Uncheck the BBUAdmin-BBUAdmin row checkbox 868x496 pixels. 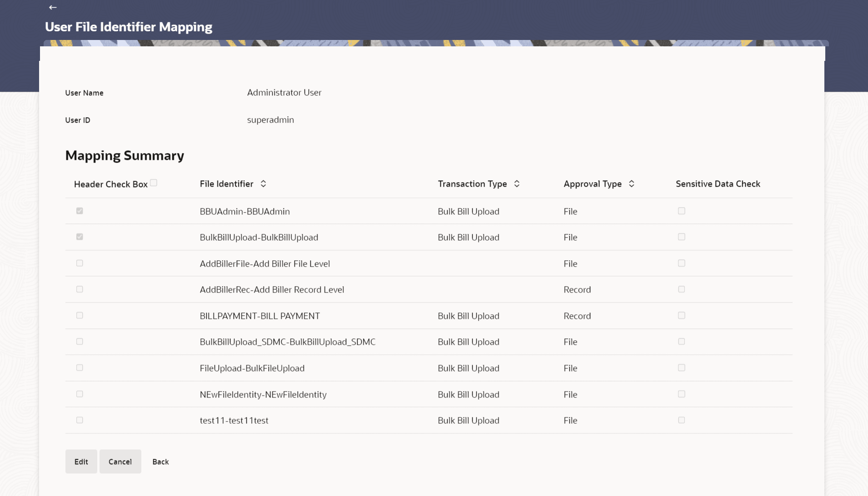tap(80, 211)
